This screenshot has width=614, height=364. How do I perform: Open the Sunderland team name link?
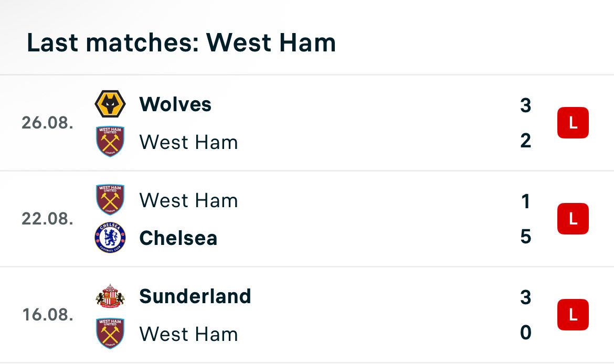[x=195, y=296]
